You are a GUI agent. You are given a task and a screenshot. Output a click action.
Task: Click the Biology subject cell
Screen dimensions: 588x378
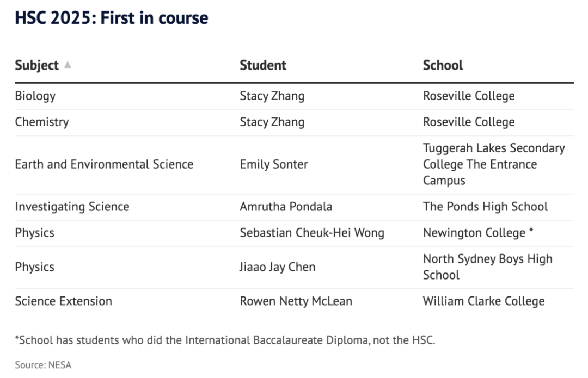point(35,96)
